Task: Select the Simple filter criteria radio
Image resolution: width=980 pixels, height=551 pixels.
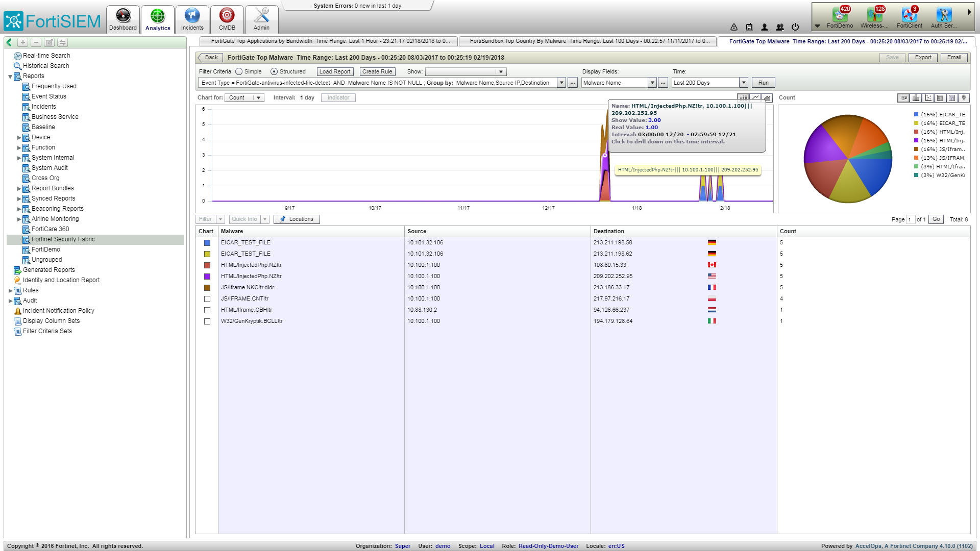Action: 239,72
